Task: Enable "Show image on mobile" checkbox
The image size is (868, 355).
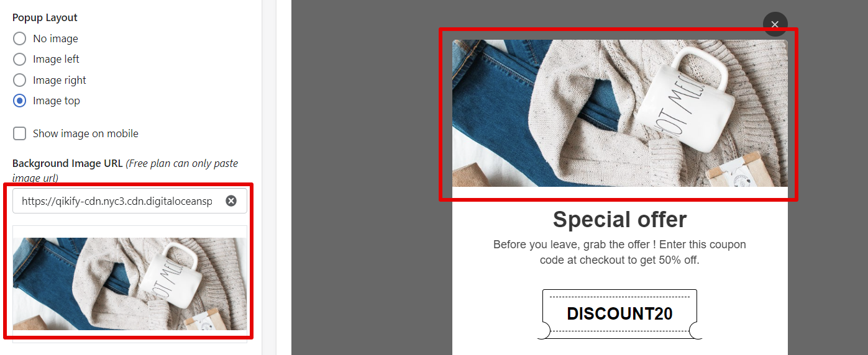Action: (20, 133)
